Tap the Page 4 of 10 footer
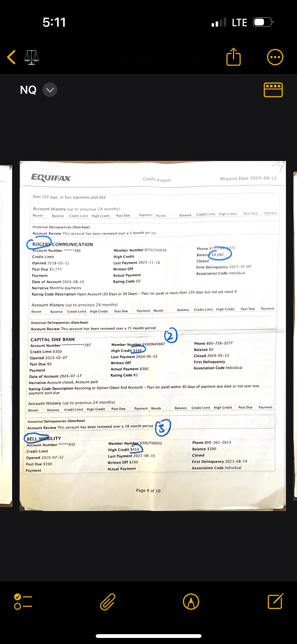Viewport: 297px width, 644px height. [148, 490]
